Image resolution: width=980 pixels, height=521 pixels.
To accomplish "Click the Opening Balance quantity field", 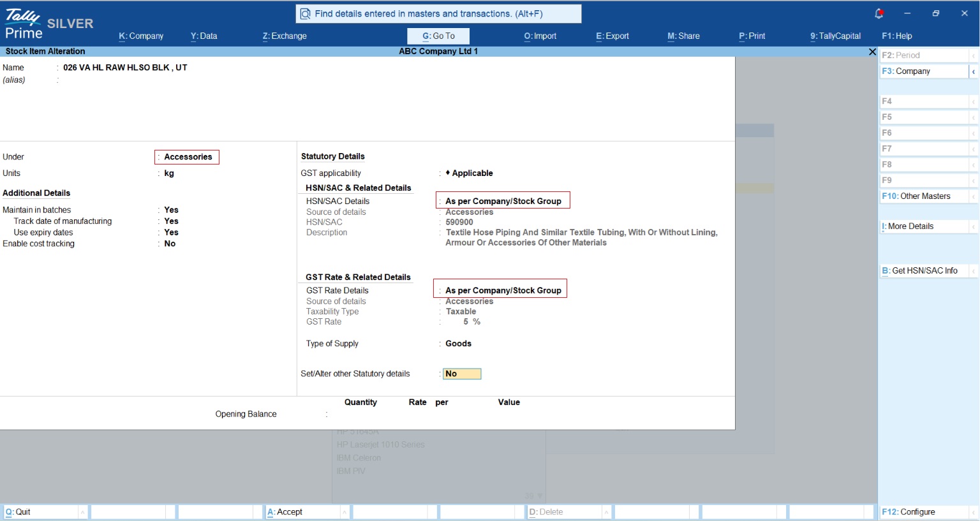I will [x=360, y=415].
